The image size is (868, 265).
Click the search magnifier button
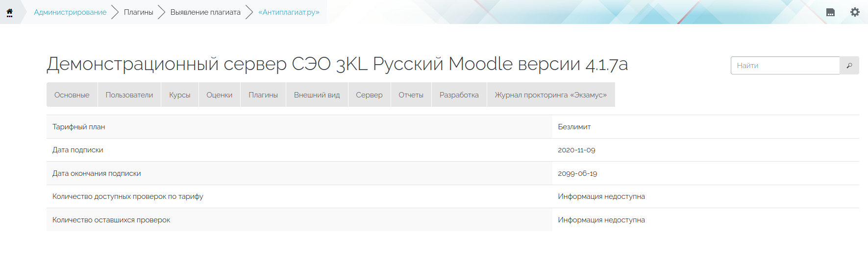pyautogui.click(x=849, y=66)
